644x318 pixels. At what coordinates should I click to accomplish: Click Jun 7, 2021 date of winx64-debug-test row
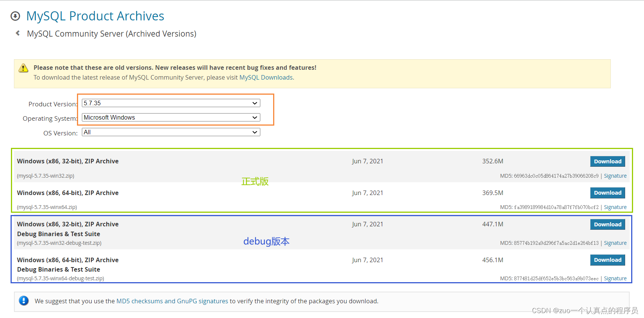(367, 260)
